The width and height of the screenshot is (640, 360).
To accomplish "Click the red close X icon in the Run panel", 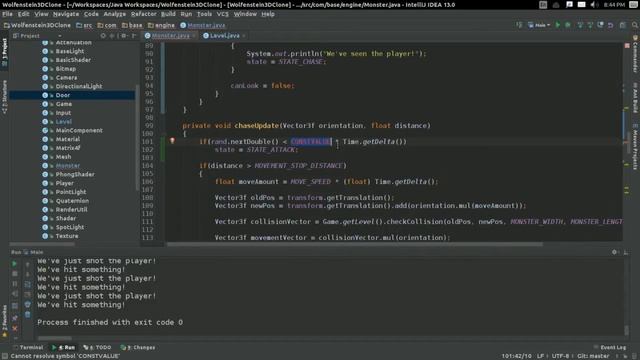I will [15, 328].
